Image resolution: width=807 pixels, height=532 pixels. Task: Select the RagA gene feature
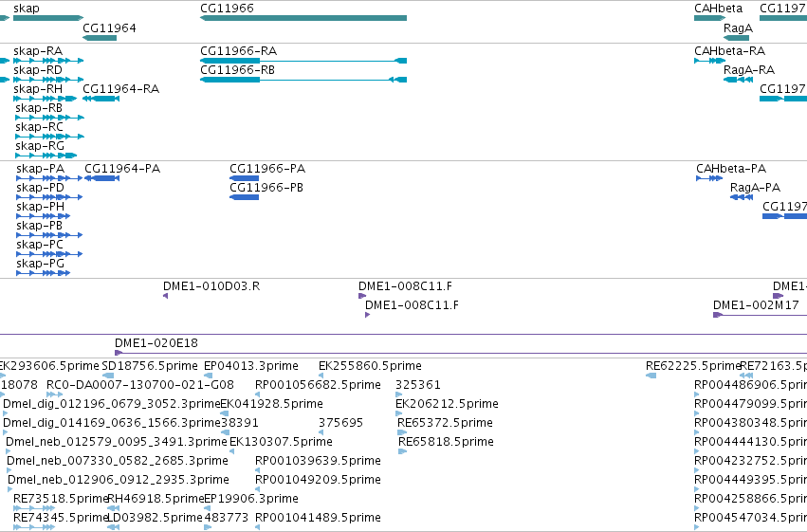pos(737,38)
